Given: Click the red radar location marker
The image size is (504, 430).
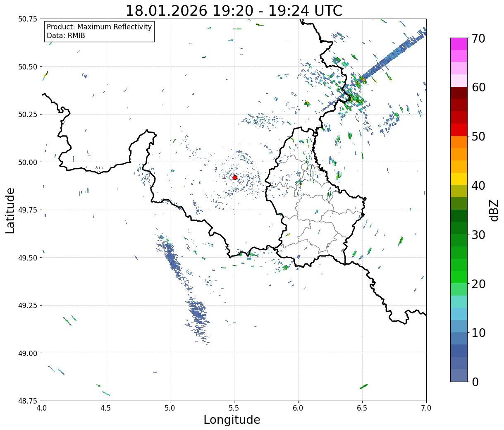Looking at the screenshot, I should 235,177.
